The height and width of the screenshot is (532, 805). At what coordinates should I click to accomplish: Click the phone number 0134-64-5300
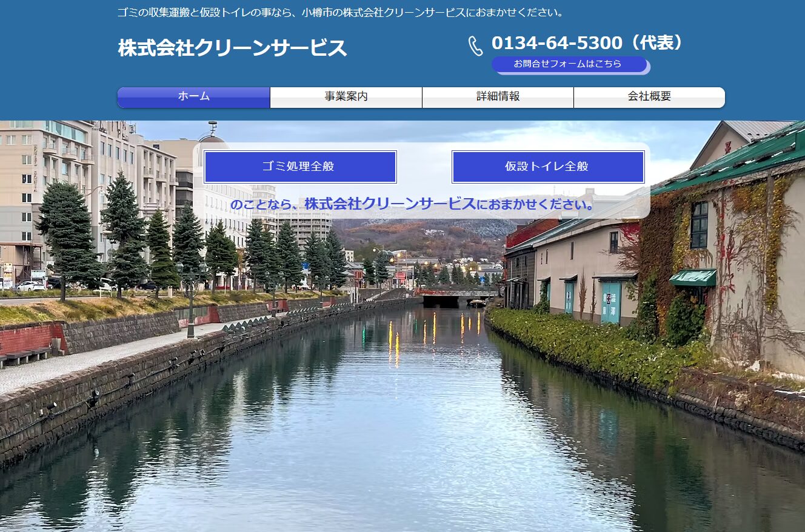(x=556, y=43)
